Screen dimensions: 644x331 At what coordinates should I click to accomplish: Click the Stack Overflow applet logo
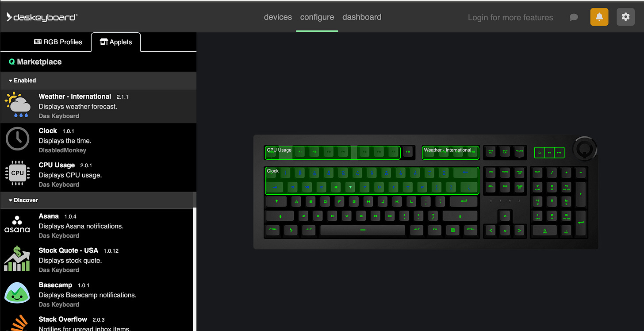[17, 323]
